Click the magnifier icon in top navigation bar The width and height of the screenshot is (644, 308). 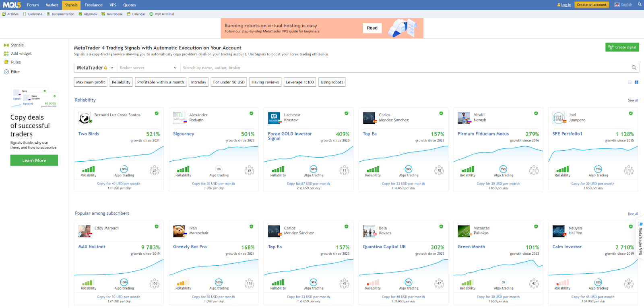point(639,5)
